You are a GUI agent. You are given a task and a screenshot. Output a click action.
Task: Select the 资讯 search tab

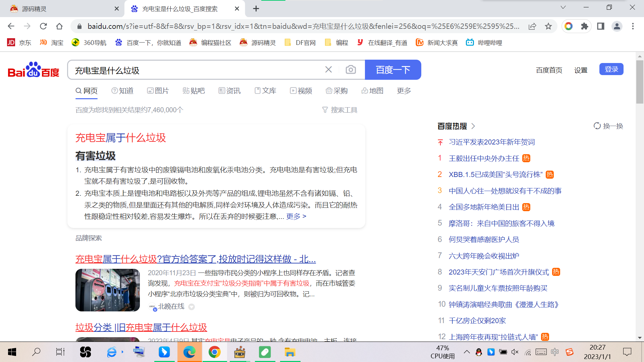point(229,91)
